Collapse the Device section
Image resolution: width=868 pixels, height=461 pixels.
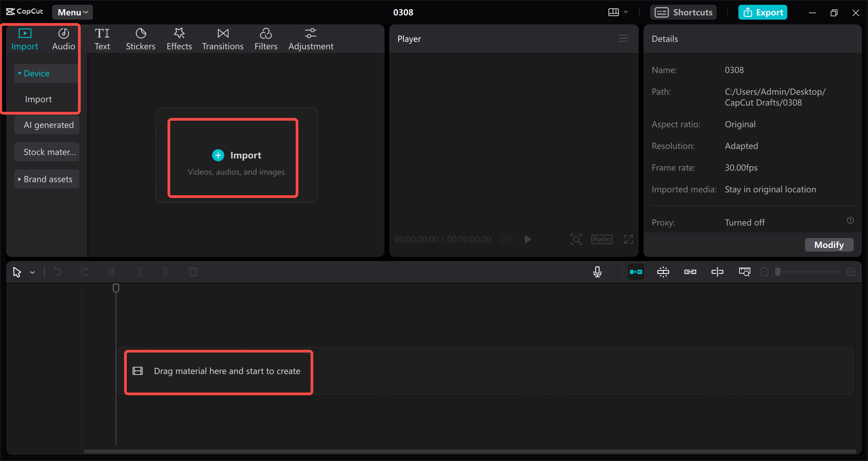point(46,73)
